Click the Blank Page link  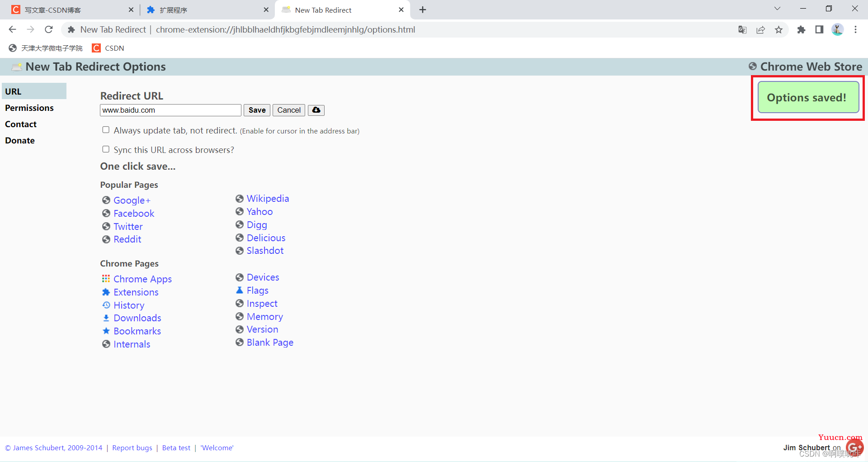coord(270,342)
